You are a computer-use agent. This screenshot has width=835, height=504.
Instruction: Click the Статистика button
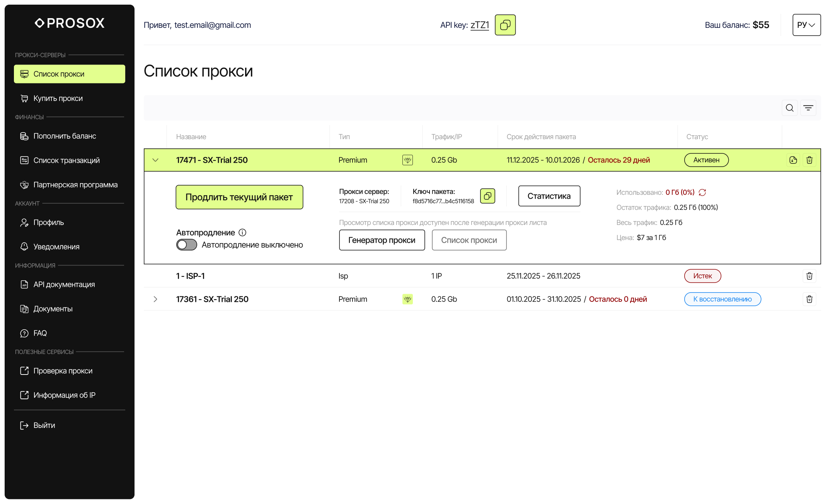[x=549, y=196]
